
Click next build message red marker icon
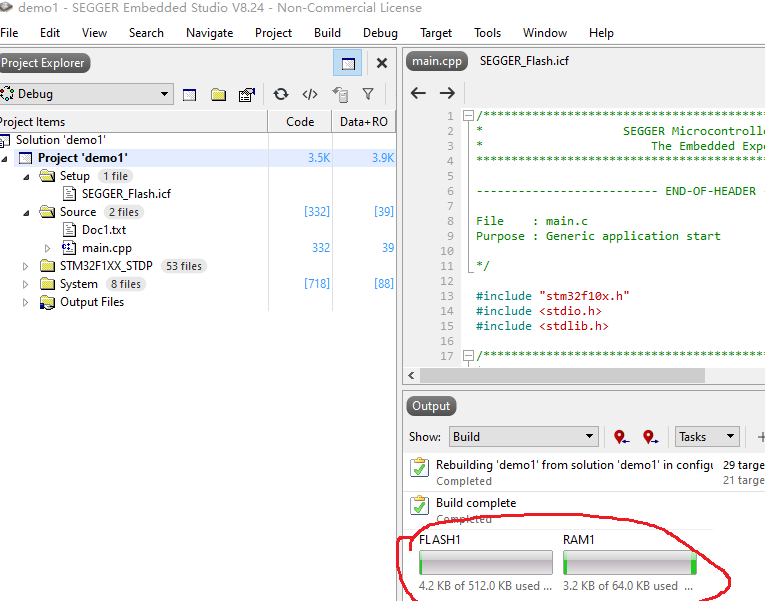[650, 437]
